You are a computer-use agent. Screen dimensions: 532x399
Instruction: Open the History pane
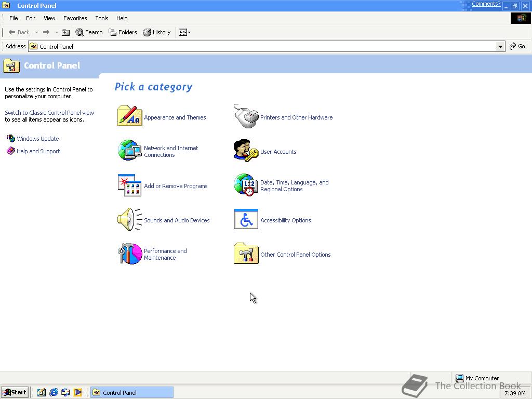point(157,32)
